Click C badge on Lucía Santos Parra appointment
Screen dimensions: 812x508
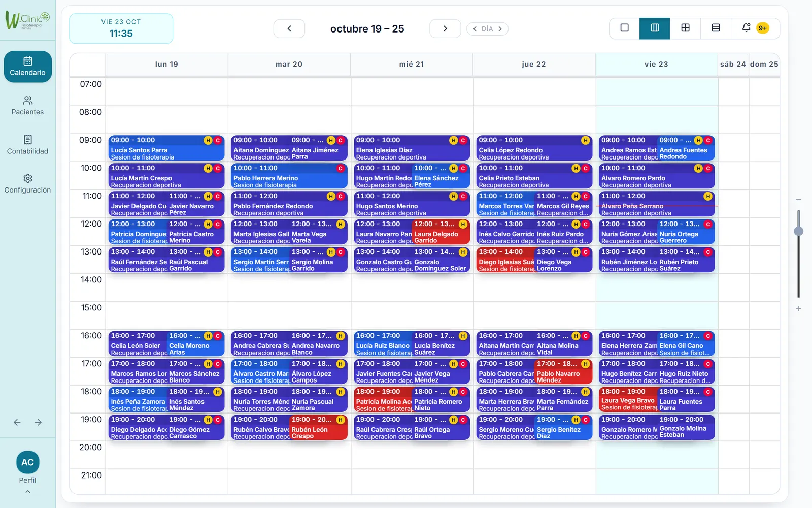point(218,140)
